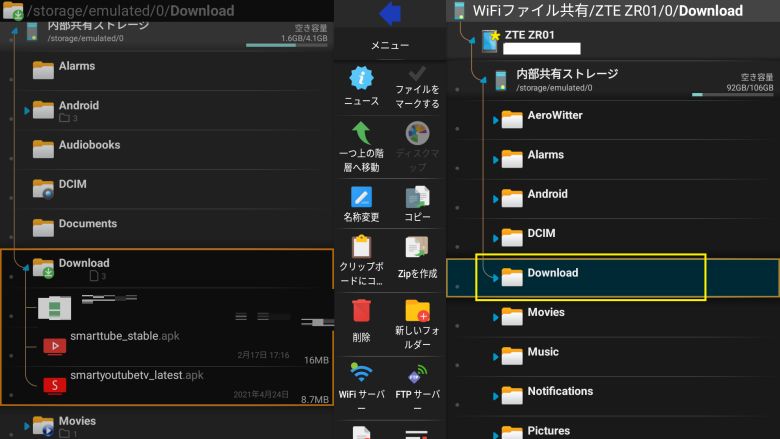
Task: Expand left pane Movies folder arrow
Action: pos(27,426)
